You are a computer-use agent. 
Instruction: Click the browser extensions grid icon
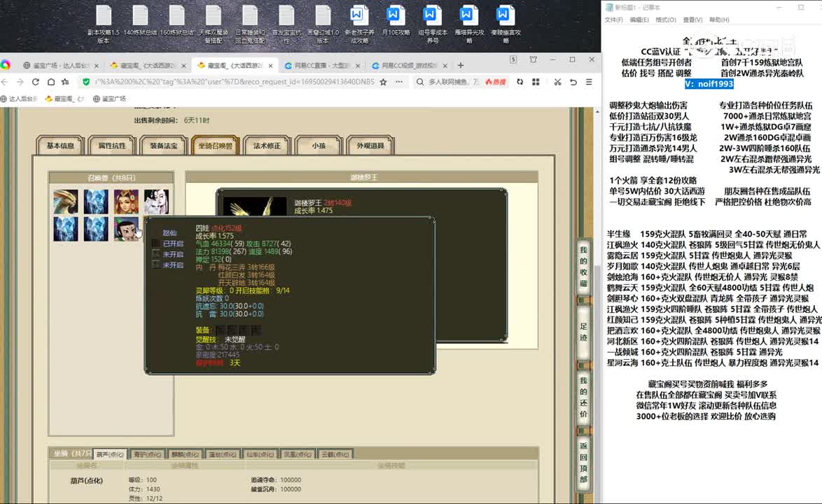pyautogui.click(x=536, y=82)
